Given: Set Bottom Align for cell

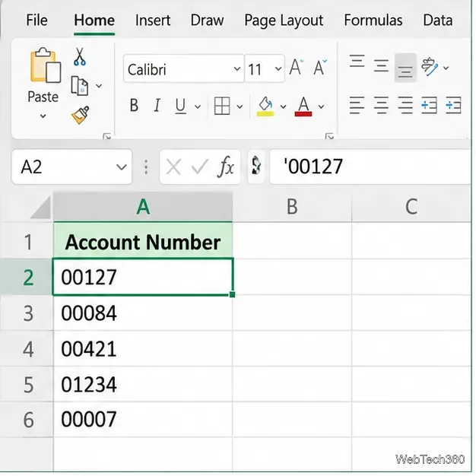Looking at the screenshot, I should pyautogui.click(x=405, y=68).
